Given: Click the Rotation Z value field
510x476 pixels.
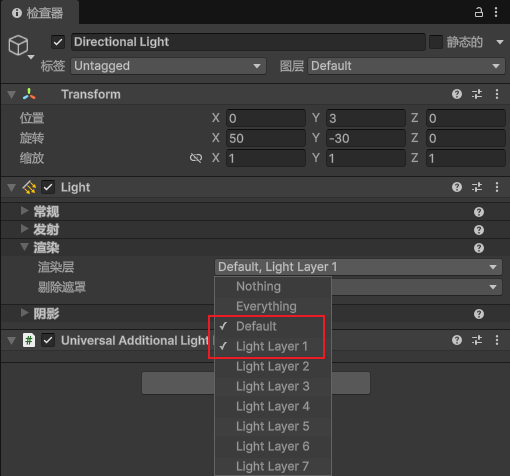Looking at the screenshot, I should pos(466,138).
